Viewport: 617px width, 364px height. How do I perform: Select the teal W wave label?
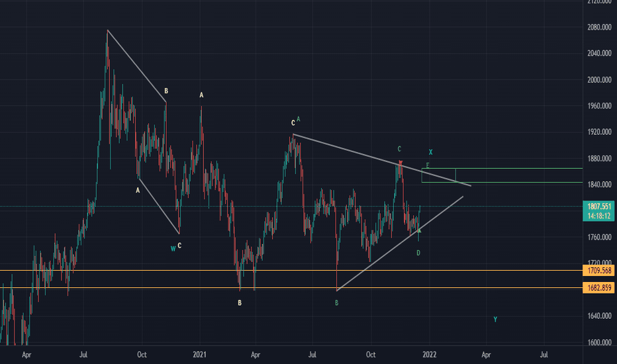tap(173, 249)
